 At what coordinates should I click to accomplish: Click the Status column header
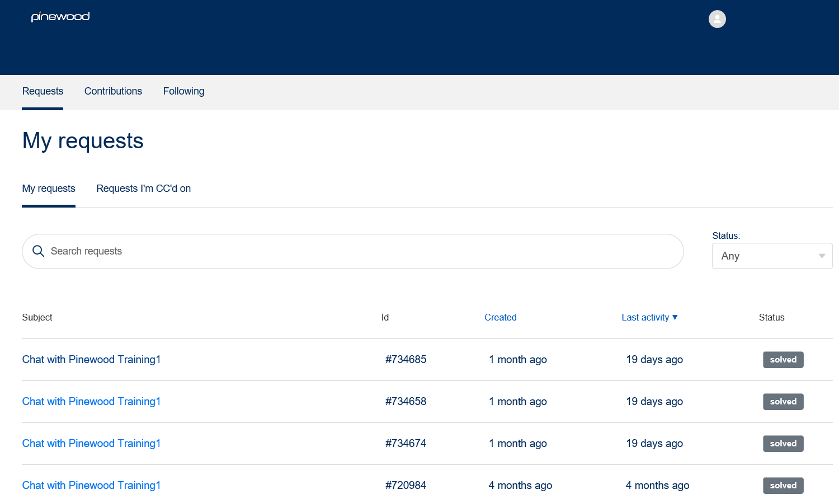[x=771, y=317]
